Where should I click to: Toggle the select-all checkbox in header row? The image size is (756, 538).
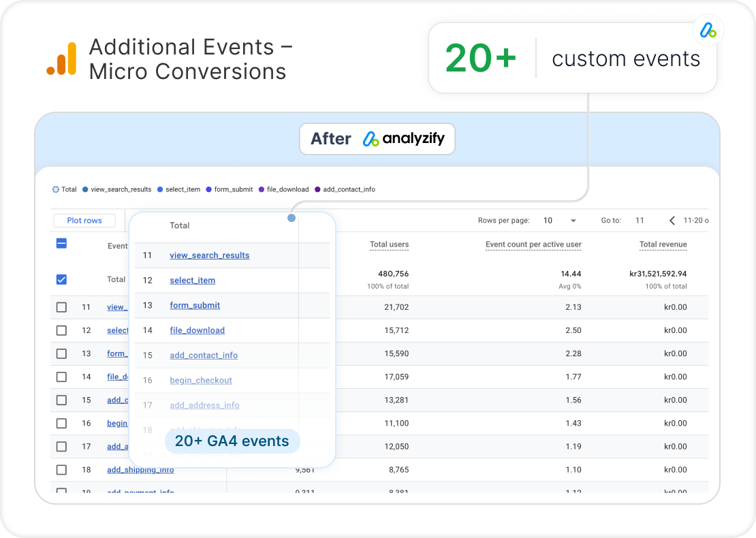[61, 243]
